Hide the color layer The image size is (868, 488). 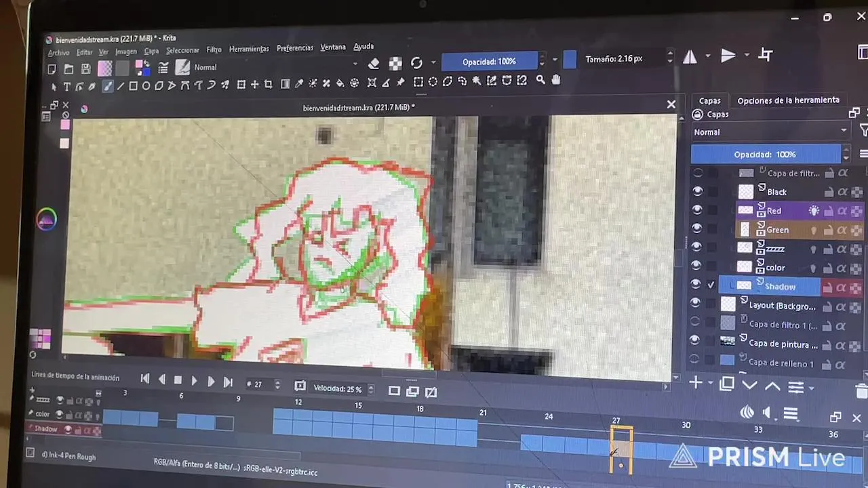point(696,266)
